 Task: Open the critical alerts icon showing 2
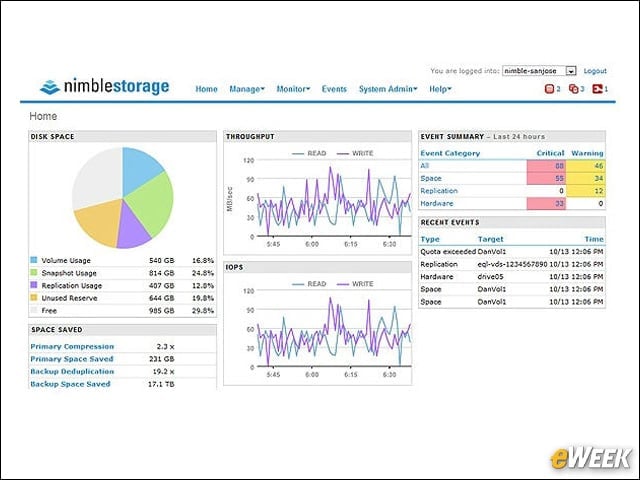(x=549, y=89)
